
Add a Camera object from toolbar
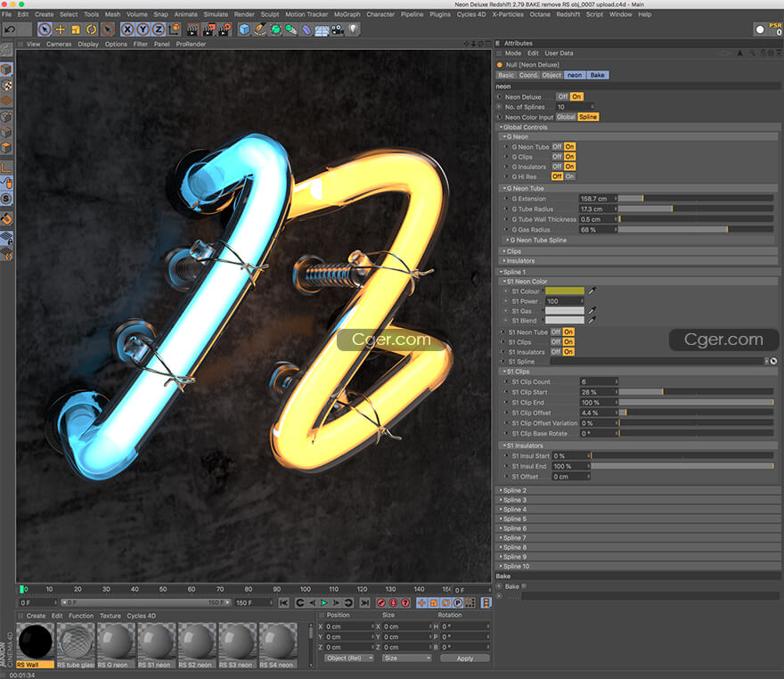click(x=338, y=29)
